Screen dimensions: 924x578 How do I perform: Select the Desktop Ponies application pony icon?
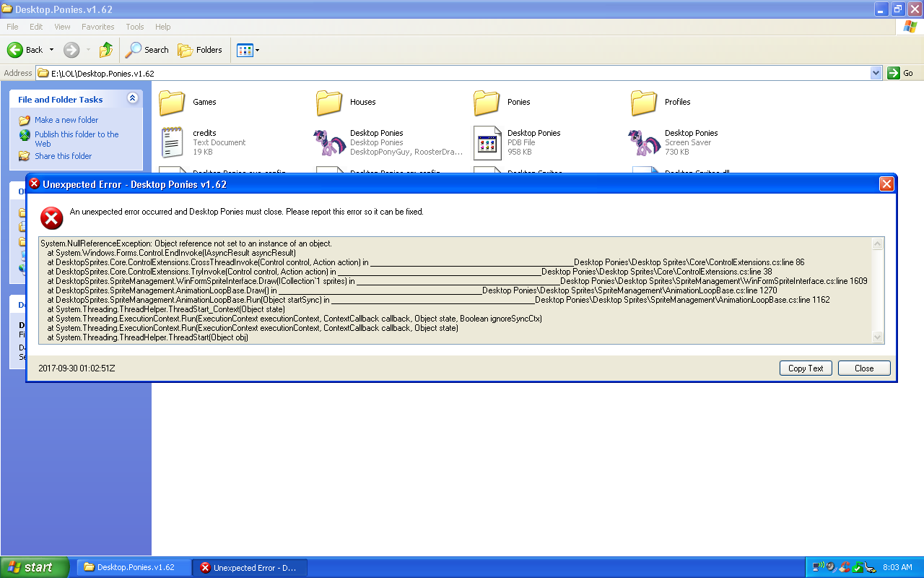click(330, 142)
